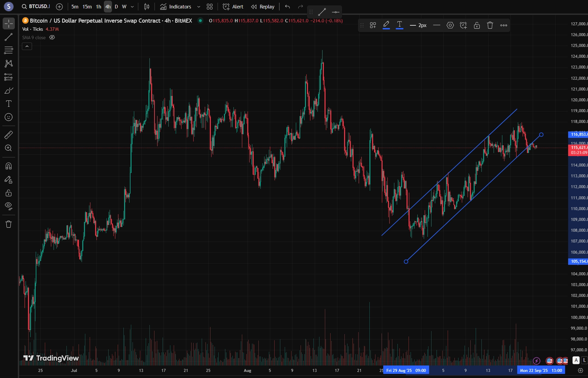Click the 105,154.0 price axis label
Image resolution: width=588 pixels, height=378 pixels.
click(x=578, y=261)
